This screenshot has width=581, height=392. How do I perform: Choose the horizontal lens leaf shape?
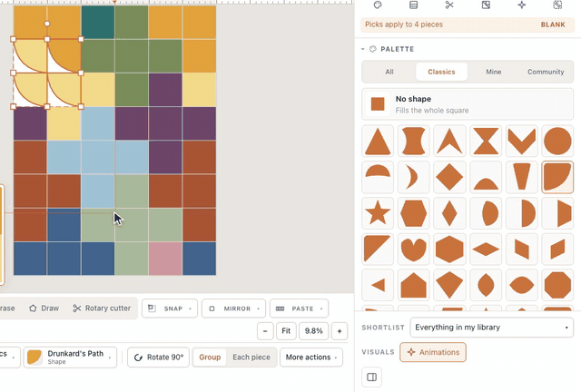click(521, 285)
